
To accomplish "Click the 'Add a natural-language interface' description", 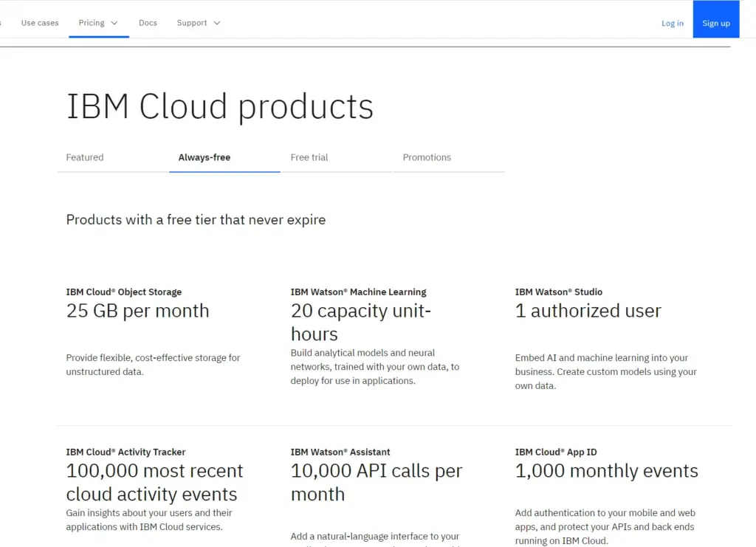I will [x=374, y=538].
